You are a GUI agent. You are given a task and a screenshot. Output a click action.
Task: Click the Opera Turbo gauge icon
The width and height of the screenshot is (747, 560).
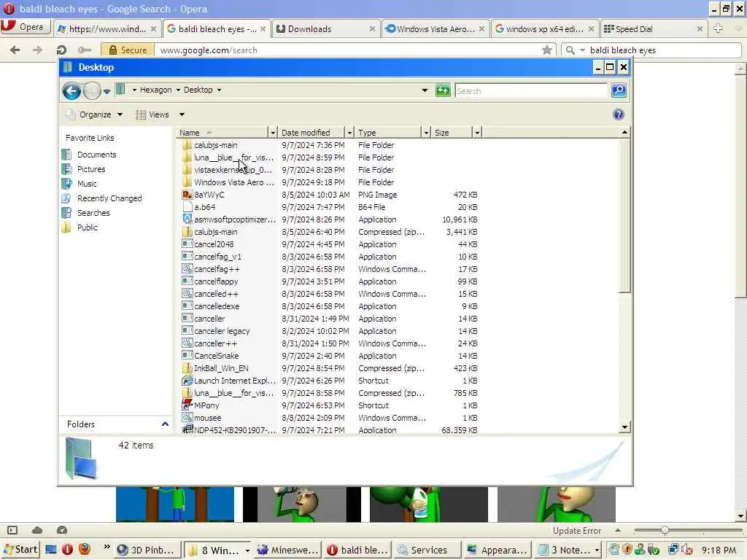[62, 530]
